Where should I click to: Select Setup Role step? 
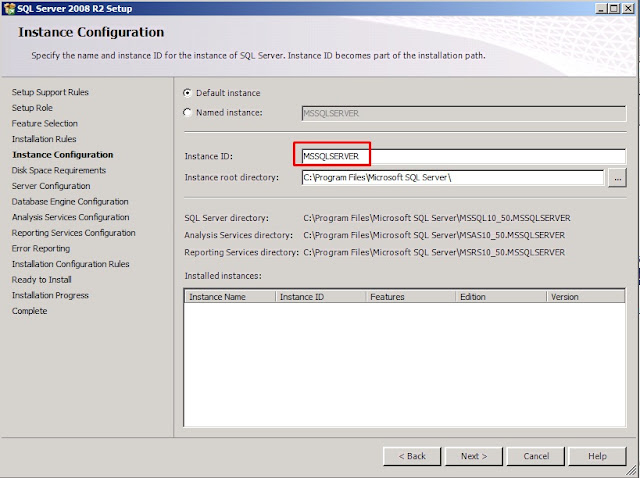(x=32, y=108)
